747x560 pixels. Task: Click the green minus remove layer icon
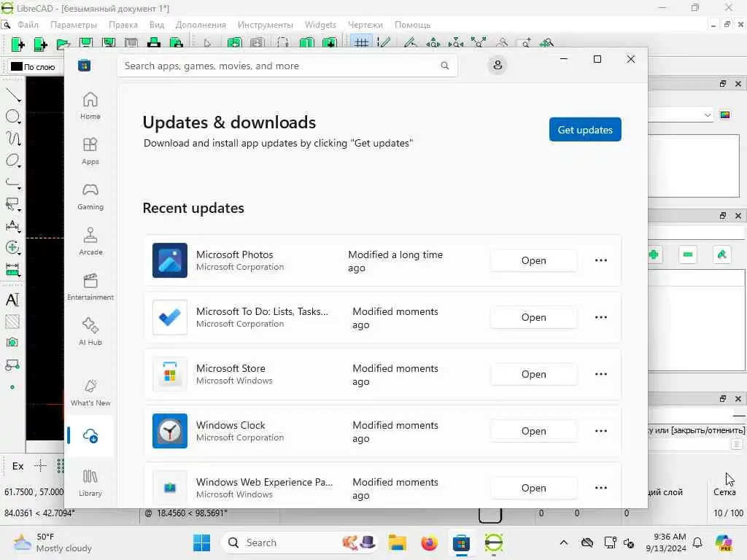pyautogui.click(x=688, y=254)
